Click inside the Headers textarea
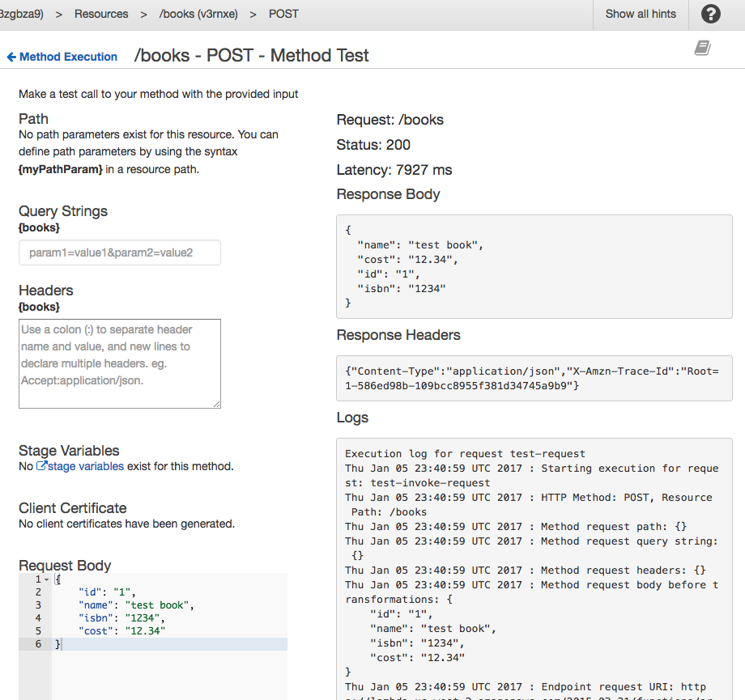Screen dimensions: 745x700 pyautogui.click(x=119, y=364)
